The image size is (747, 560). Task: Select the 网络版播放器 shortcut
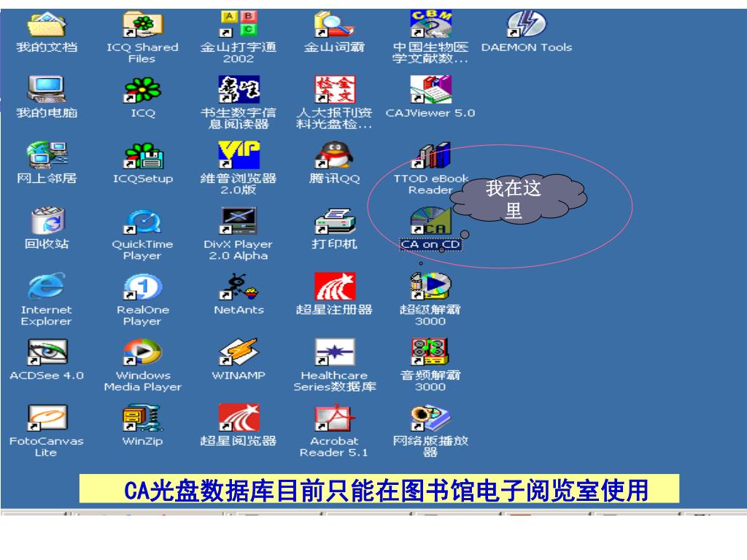[430, 418]
